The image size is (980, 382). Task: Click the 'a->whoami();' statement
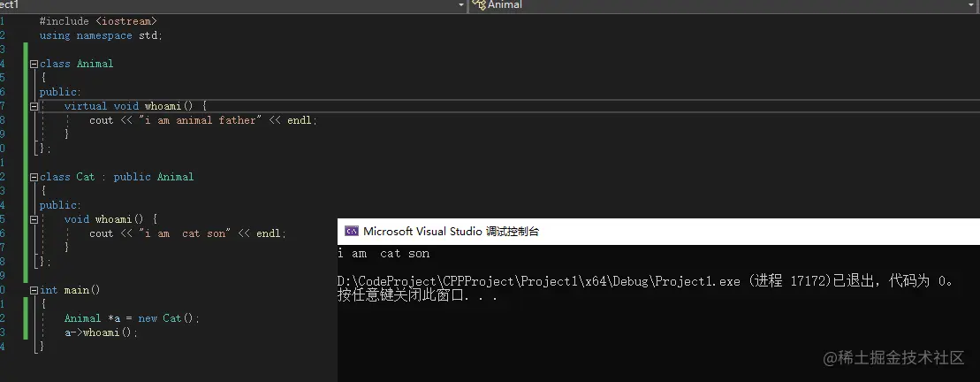101,332
